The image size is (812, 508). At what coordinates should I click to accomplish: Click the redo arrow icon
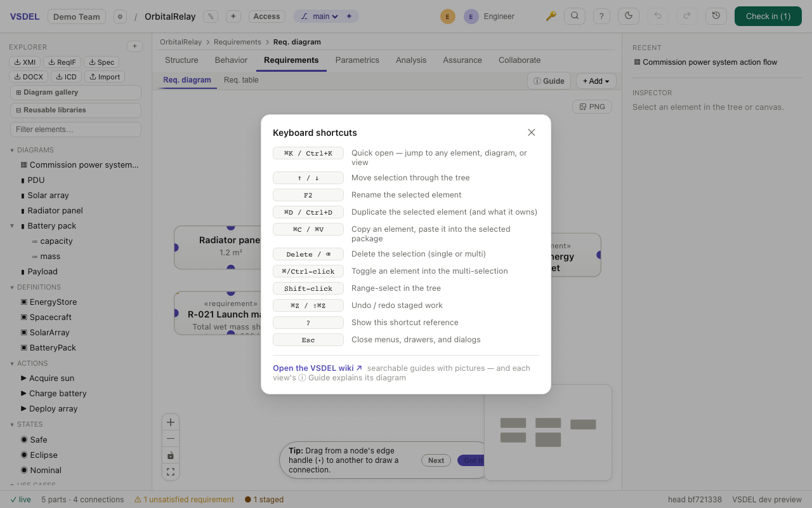tap(687, 16)
